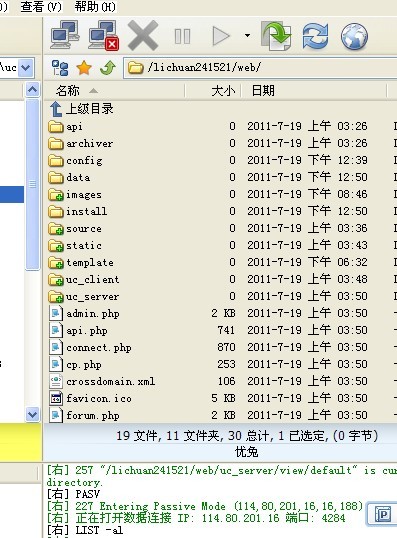Select the template folder
This screenshot has height=538, width=397.
pos(81,263)
